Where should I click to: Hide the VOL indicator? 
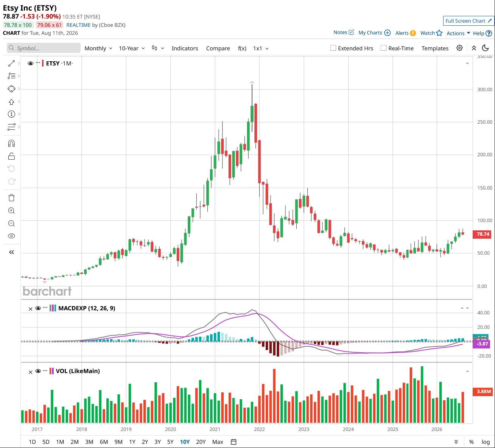pos(38,371)
